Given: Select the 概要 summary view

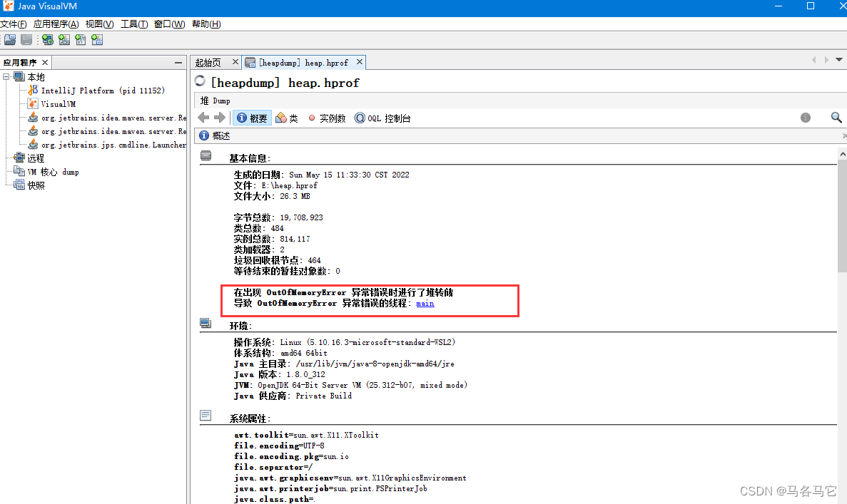Looking at the screenshot, I should 253,118.
